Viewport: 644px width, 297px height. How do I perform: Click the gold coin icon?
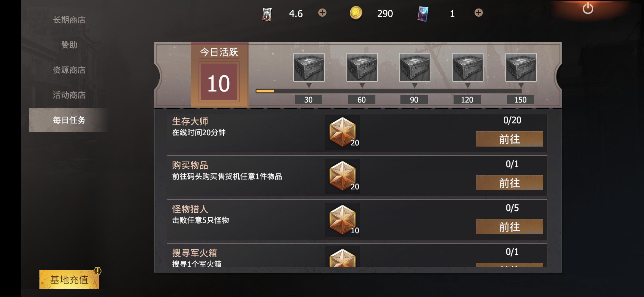coord(356,13)
